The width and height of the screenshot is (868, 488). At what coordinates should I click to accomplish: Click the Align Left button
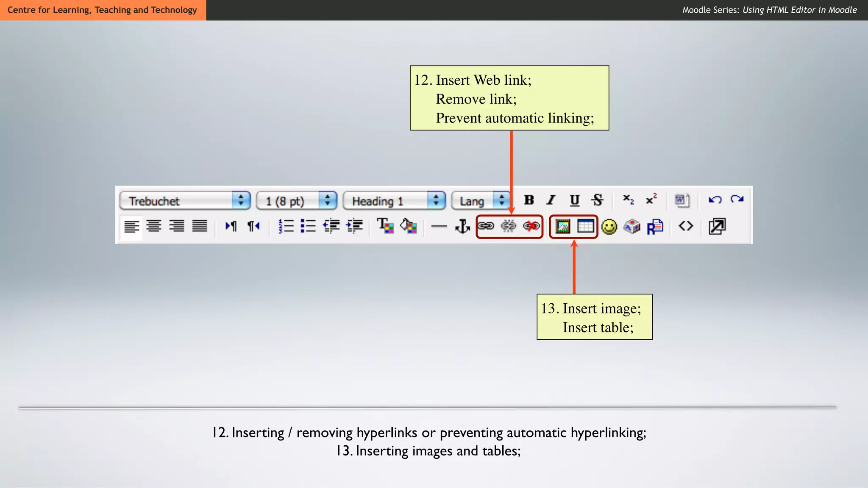click(x=131, y=227)
